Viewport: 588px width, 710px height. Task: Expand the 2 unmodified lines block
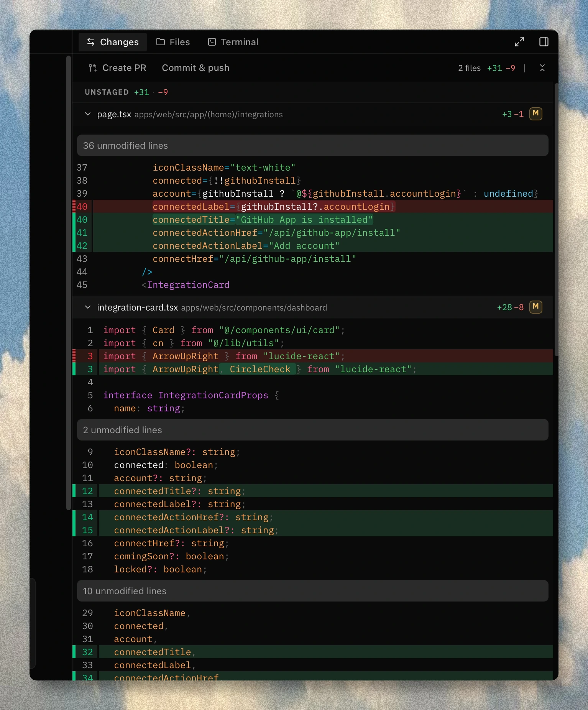pyautogui.click(x=312, y=430)
